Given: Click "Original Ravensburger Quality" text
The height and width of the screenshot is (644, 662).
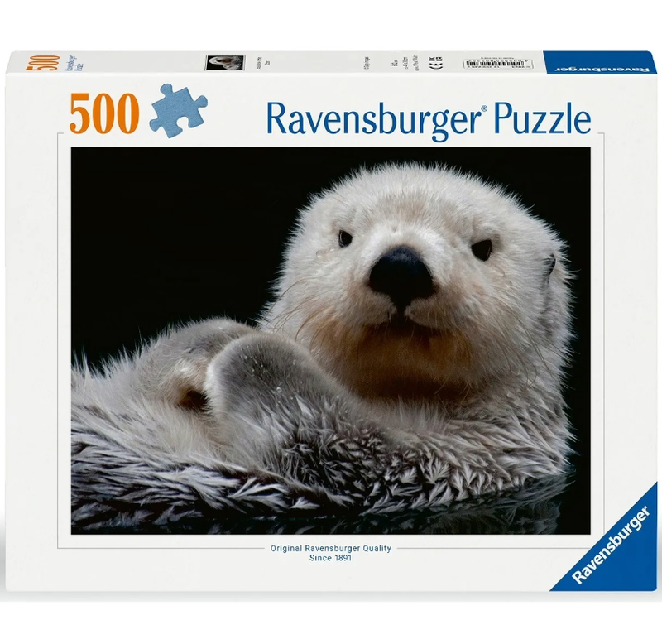Looking at the screenshot, I should point(330,548).
